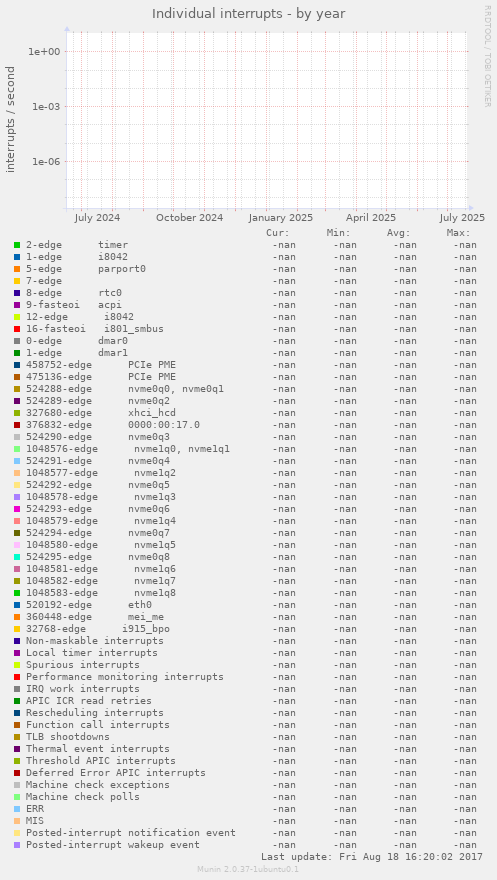
Task: Click the magenta swatch for 524293-edge nvme0q6
Action: pyautogui.click(x=17, y=508)
